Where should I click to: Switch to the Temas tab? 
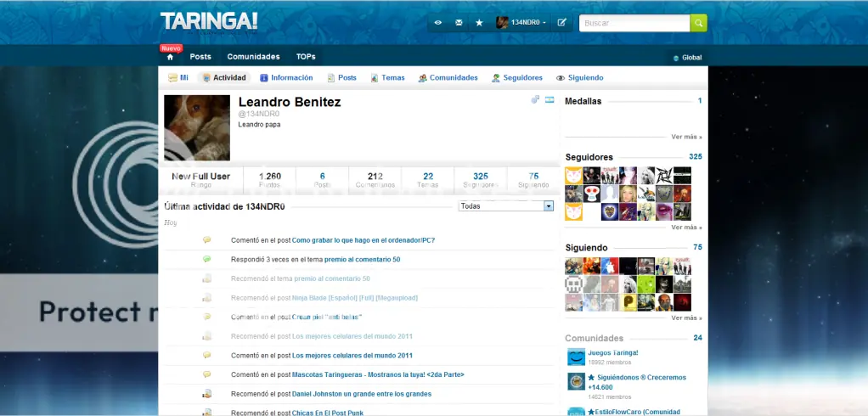pos(387,78)
